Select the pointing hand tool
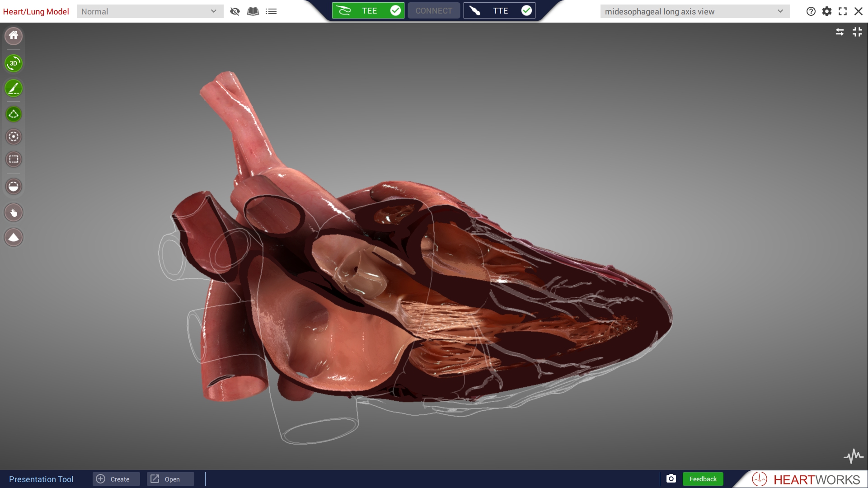Viewport: 868px width, 488px height. (x=14, y=212)
